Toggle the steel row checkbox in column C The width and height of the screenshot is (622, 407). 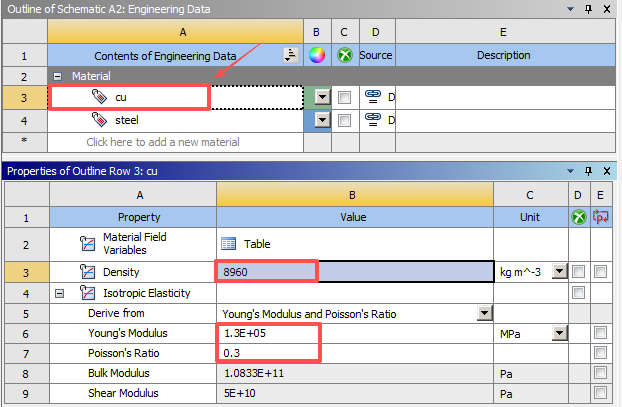pyautogui.click(x=344, y=120)
